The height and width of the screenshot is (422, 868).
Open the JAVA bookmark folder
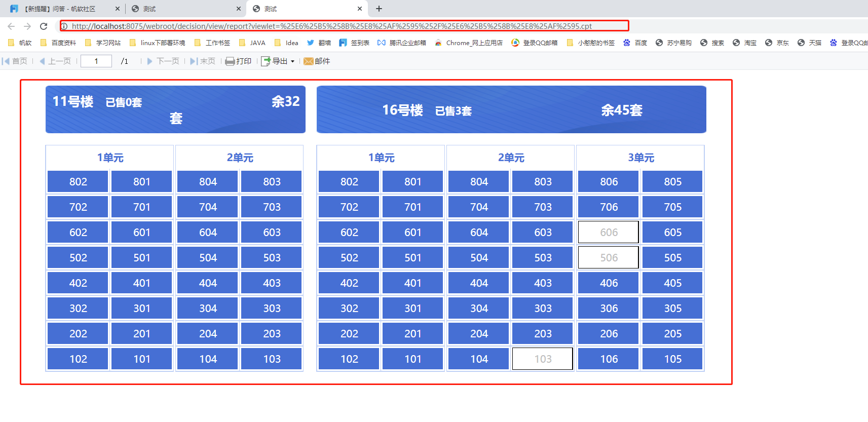click(x=252, y=43)
